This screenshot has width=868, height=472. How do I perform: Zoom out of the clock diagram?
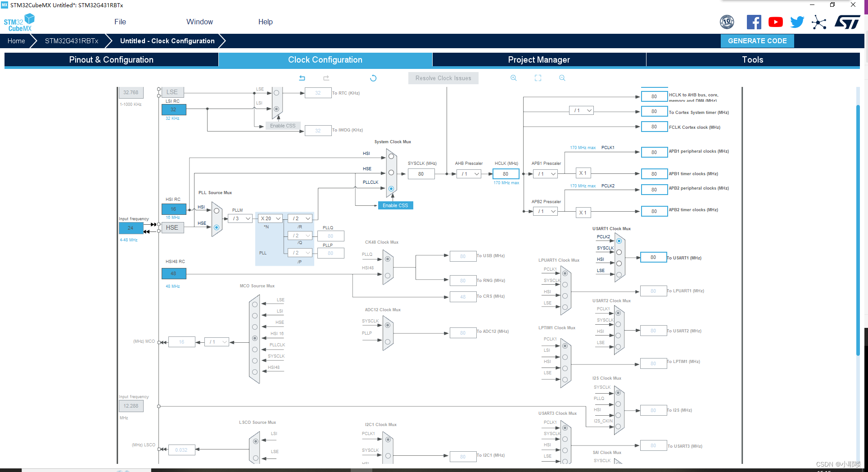point(562,78)
